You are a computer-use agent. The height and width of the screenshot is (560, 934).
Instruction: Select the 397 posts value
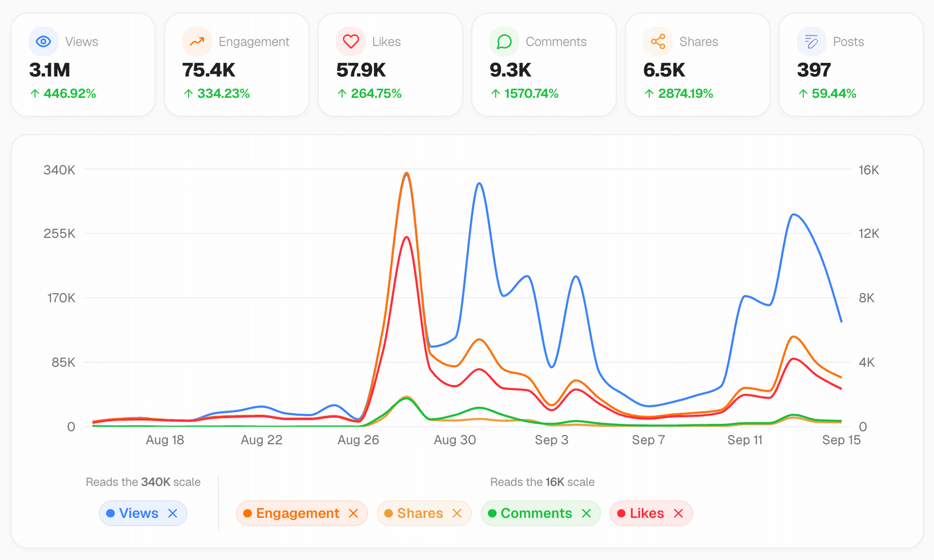click(x=814, y=70)
